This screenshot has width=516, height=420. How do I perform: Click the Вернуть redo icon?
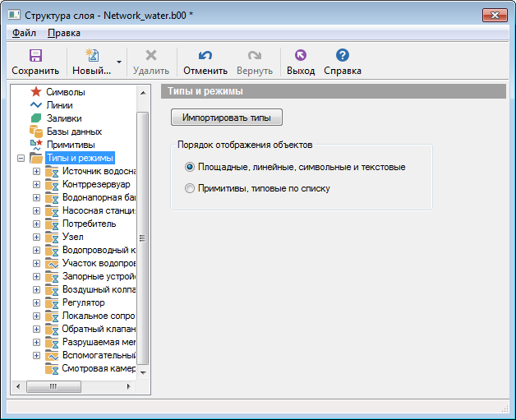255,55
